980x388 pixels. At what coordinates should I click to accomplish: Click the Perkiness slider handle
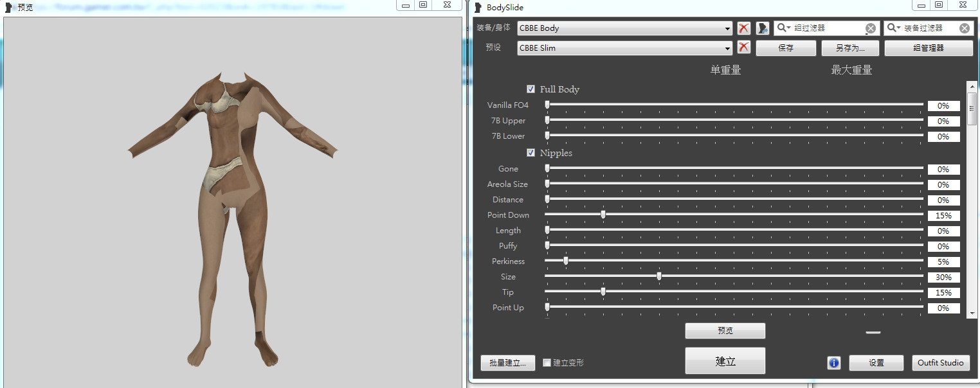click(x=566, y=261)
